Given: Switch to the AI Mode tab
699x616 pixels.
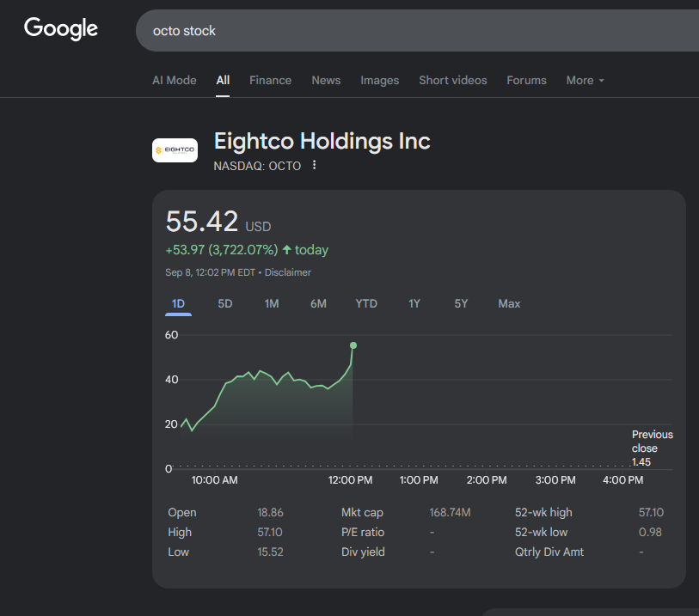Looking at the screenshot, I should (x=175, y=81).
